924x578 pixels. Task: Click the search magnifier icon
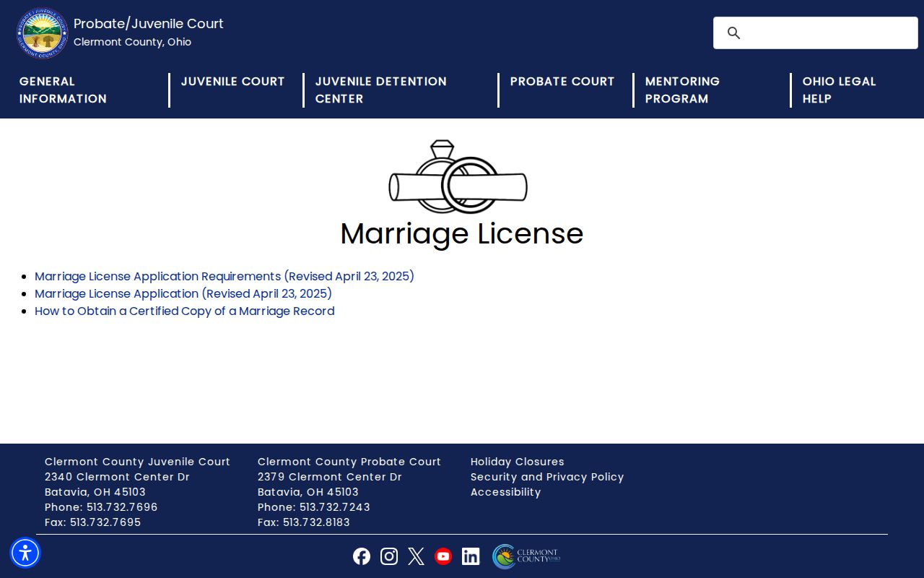734,33
